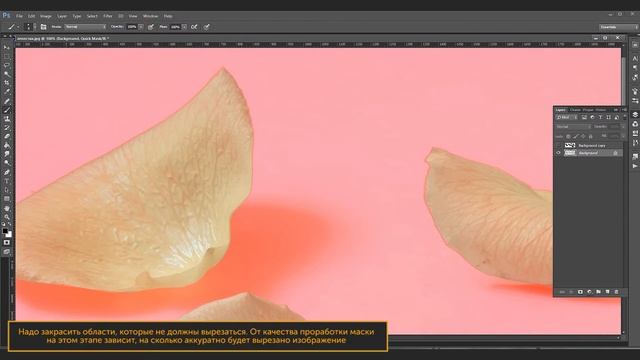Toggle lock transparent pixels
This screenshot has height=360, width=640.
[568, 136]
